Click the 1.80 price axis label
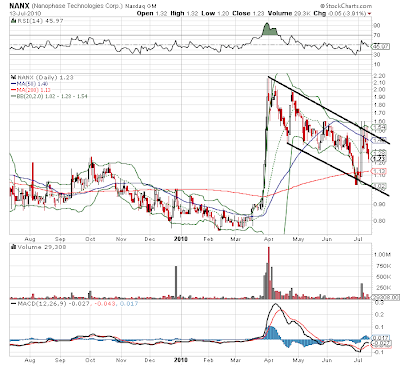The width and height of the screenshot is (400, 365). [379, 105]
